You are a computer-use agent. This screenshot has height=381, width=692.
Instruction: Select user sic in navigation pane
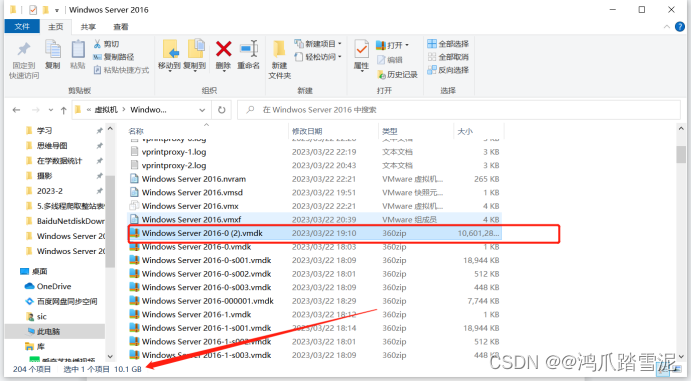click(x=41, y=316)
